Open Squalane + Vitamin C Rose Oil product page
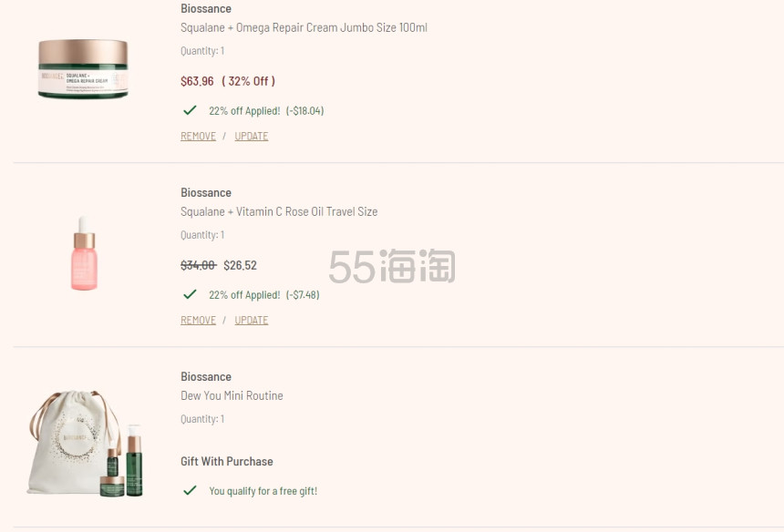784x532 pixels. (x=279, y=211)
